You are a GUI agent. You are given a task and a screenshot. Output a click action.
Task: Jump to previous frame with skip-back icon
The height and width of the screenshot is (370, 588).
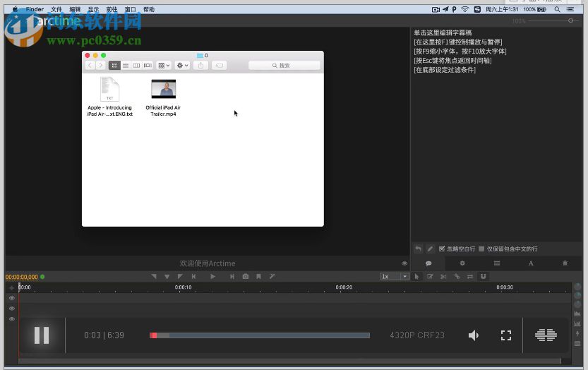[x=193, y=277]
